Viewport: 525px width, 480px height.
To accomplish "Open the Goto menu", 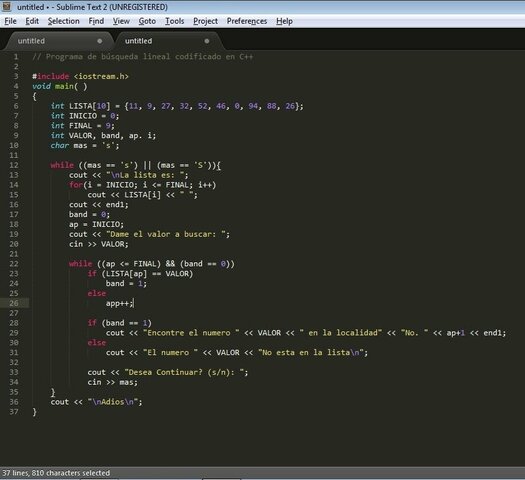I will [147, 21].
